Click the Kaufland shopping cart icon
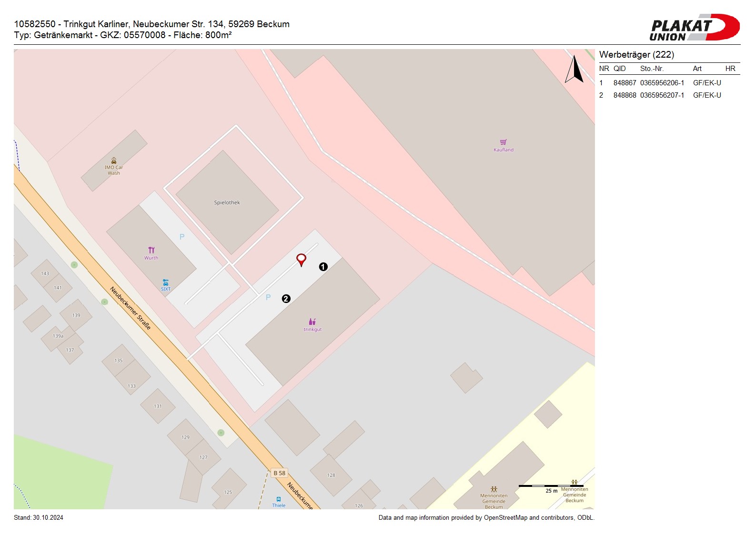The width and height of the screenshot is (756, 535). click(503, 142)
